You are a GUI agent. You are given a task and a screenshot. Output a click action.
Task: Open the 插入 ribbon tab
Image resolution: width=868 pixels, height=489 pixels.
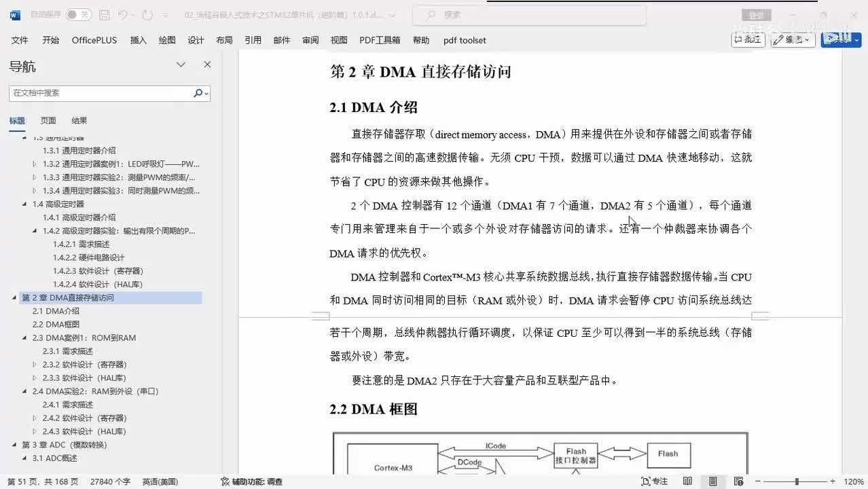coord(138,40)
